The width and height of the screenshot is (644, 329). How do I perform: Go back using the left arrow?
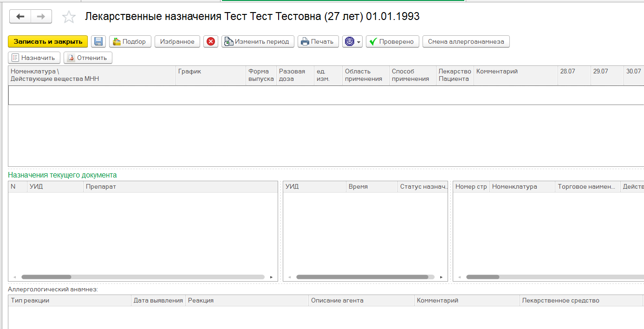20,17
